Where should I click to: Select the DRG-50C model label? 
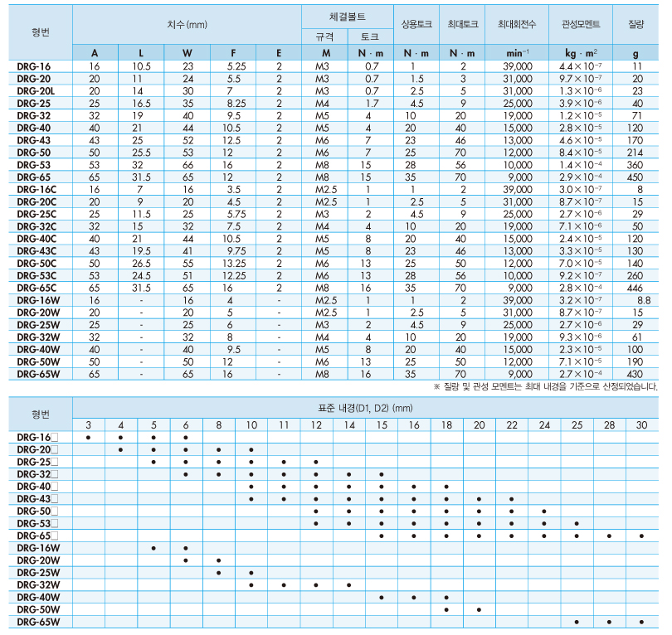(x=37, y=264)
